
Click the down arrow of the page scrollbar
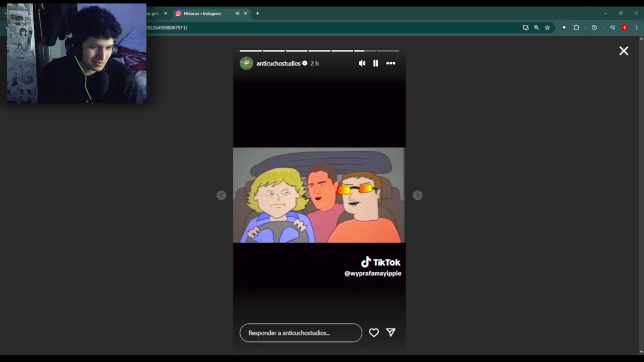coord(640,352)
